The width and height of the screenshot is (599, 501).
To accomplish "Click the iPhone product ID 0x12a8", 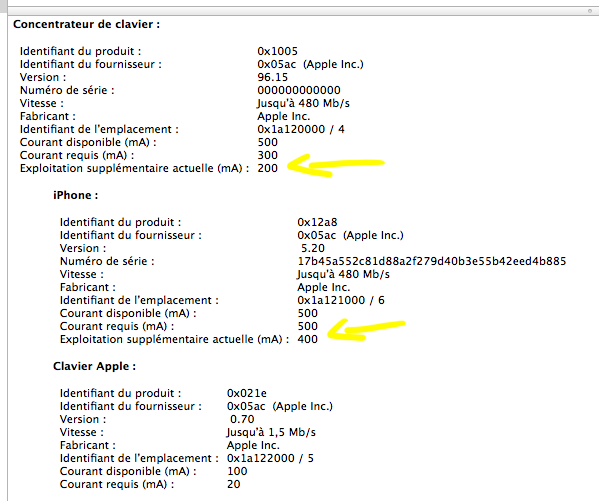I will pyautogui.click(x=317, y=222).
